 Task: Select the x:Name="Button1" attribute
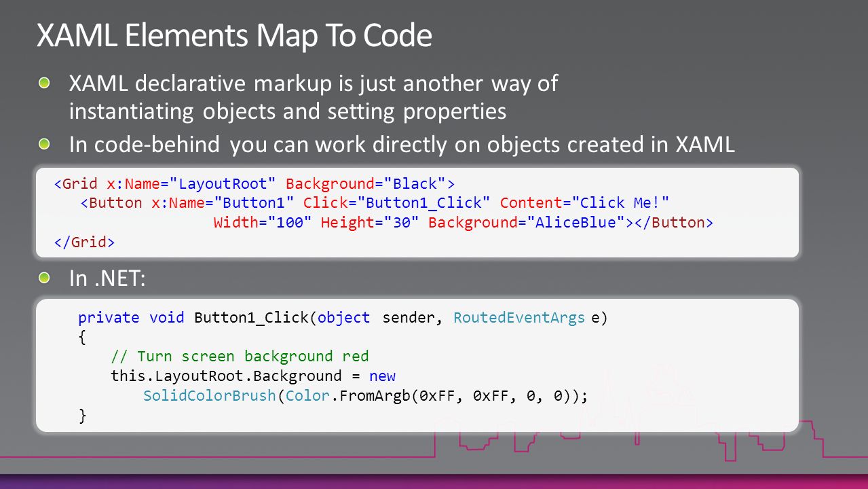click(x=223, y=203)
